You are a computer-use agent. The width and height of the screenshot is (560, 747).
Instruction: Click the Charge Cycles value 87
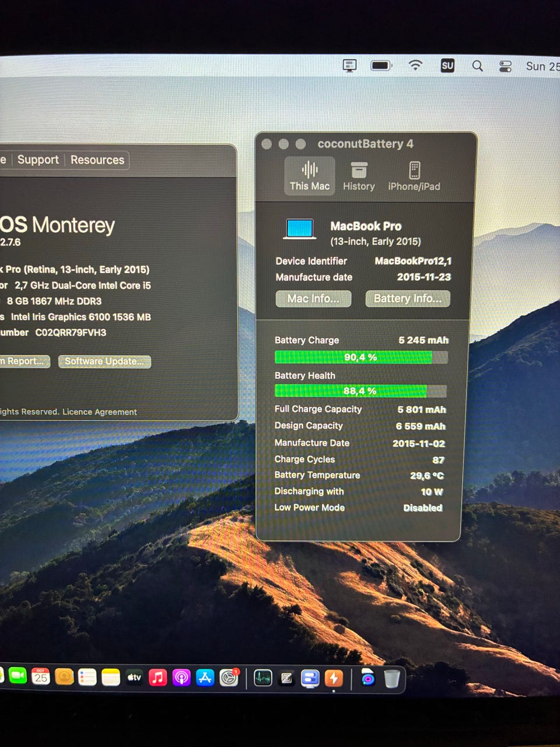(439, 460)
